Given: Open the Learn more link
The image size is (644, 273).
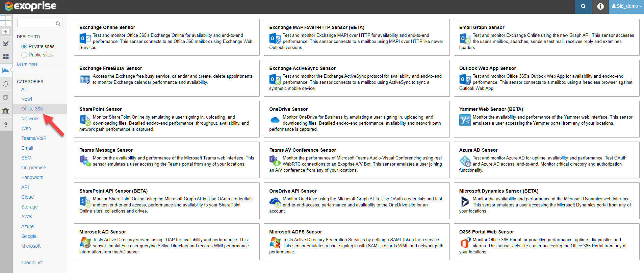Looking at the screenshot, I should point(27,64).
